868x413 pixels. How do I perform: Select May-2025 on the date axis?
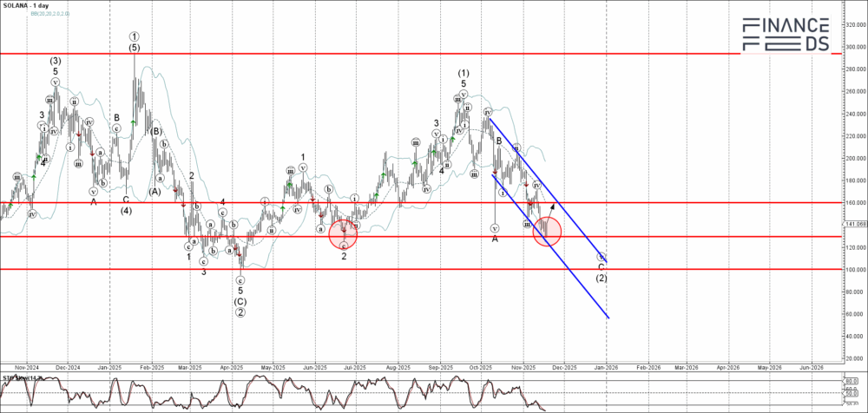pyautogui.click(x=273, y=367)
